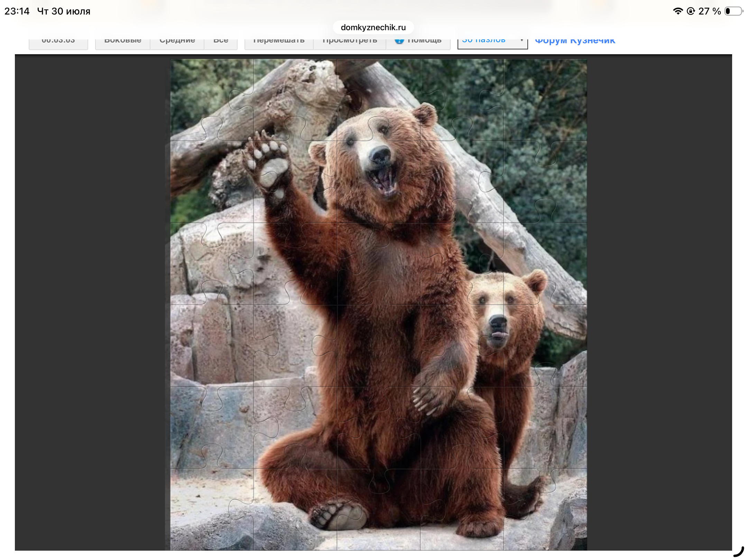Show all pieces with Все button
The width and height of the screenshot is (747, 560).
coord(221,42)
